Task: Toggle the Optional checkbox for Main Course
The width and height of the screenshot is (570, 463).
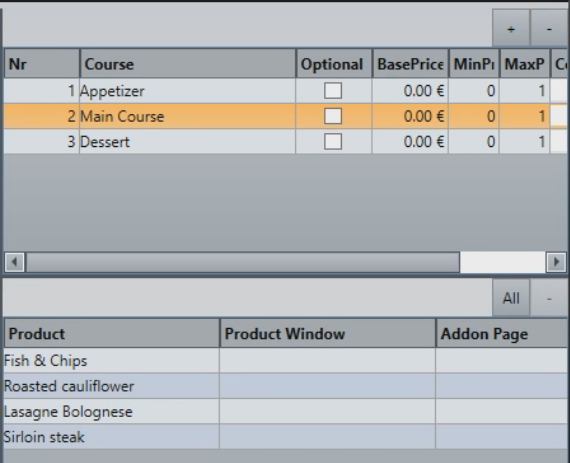Action: (x=333, y=116)
